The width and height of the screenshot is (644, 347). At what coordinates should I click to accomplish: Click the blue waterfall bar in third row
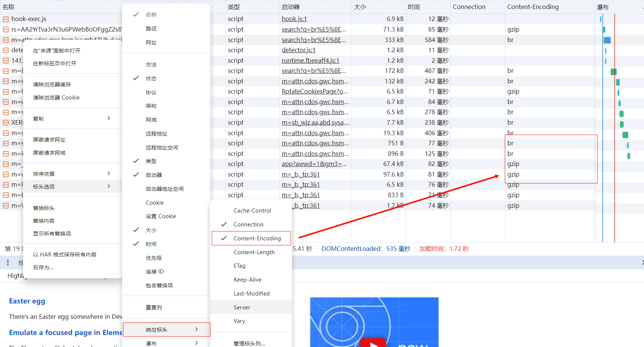coord(607,40)
